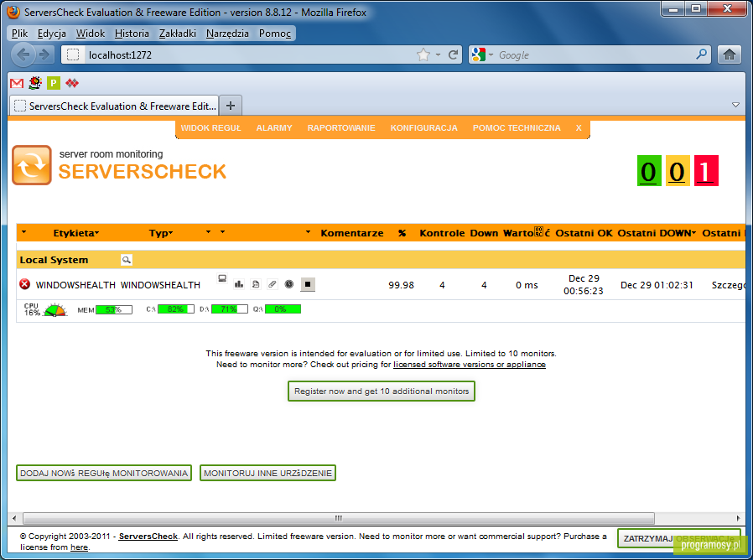Open the bar chart icon for WINDOWSHEALTH
The width and height of the screenshot is (753, 560).
coord(239,284)
